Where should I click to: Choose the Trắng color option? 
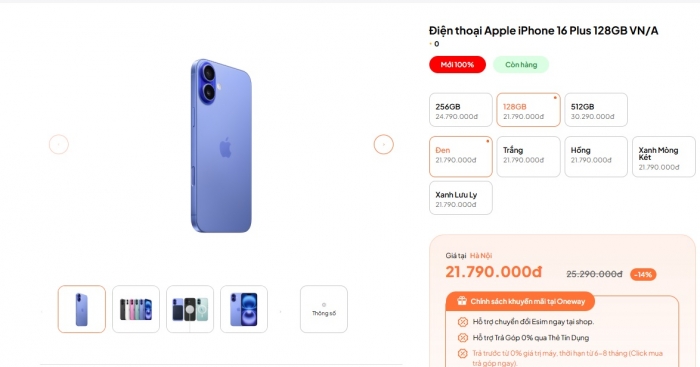tap(528, 157)
